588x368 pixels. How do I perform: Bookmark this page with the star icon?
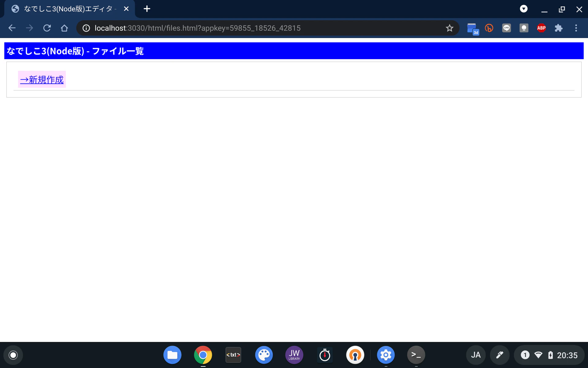point(449,28)
